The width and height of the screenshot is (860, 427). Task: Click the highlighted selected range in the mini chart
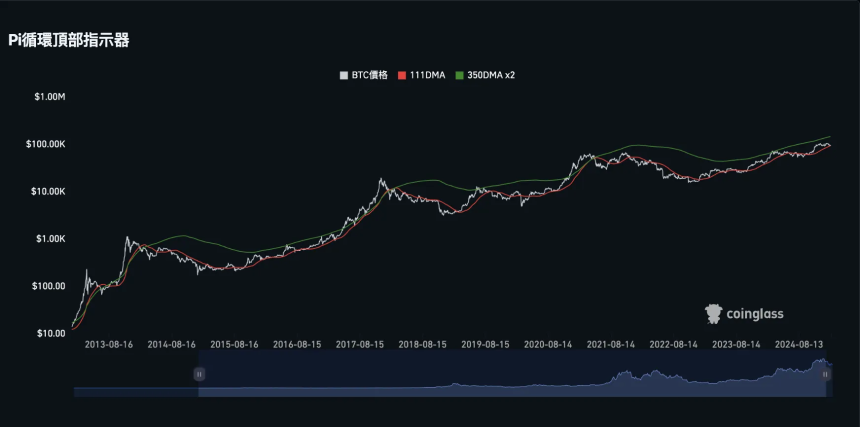point(512,373)
